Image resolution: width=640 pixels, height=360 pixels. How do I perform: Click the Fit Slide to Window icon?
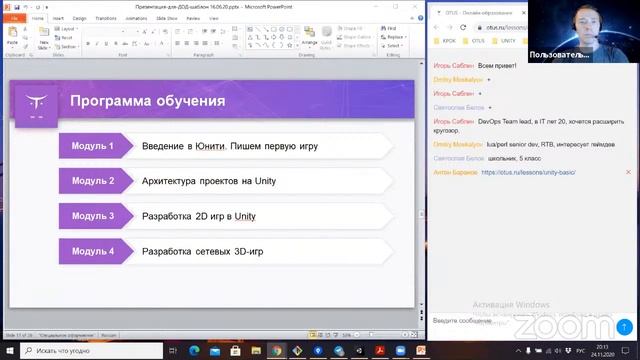pyautogui.click(x=413, y=335)
